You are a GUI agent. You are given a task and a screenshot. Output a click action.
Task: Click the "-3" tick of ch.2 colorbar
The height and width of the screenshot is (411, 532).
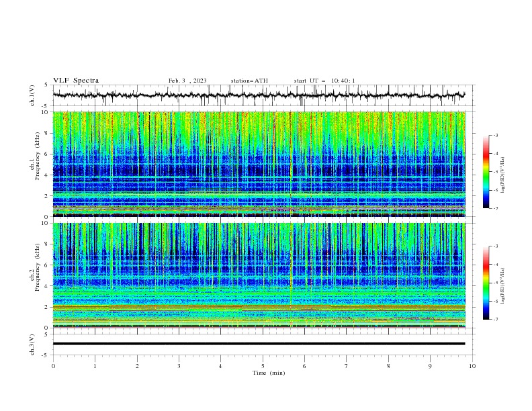click(x=495, y=246)
